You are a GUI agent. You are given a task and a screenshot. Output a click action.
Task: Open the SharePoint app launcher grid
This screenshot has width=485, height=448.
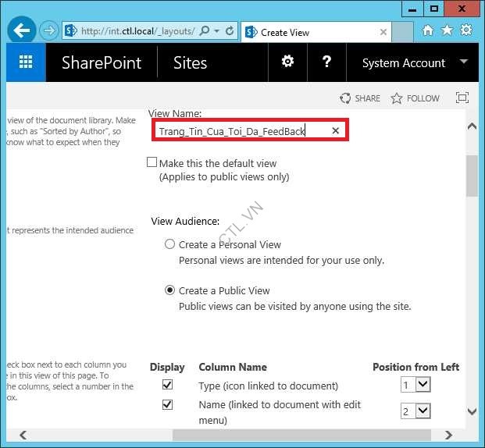[26, 63]
